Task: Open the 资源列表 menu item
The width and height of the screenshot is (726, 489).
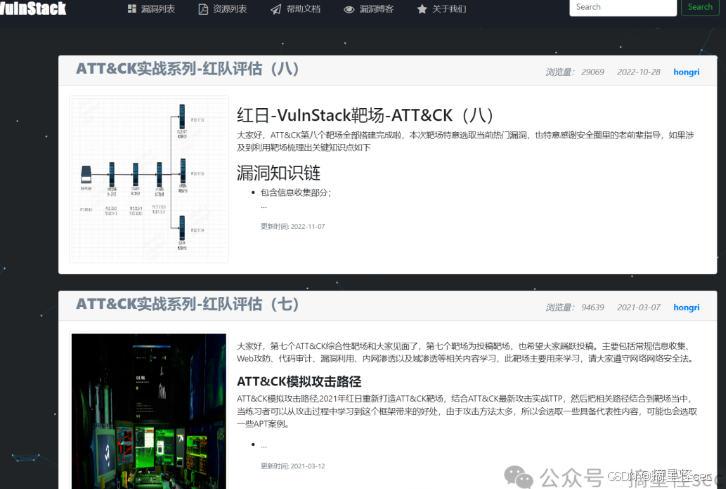Action: point(230,9)
